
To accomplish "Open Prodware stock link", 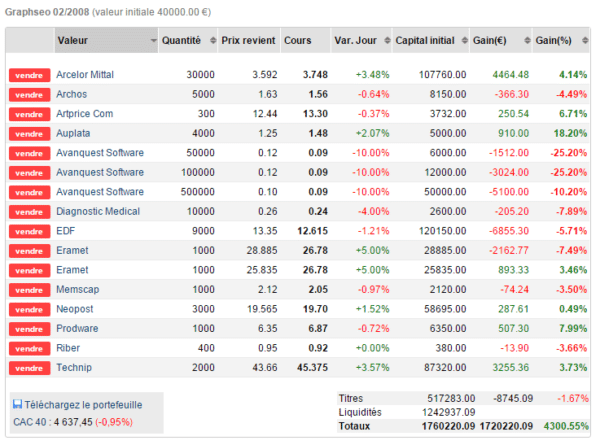I will click(77, 328).
